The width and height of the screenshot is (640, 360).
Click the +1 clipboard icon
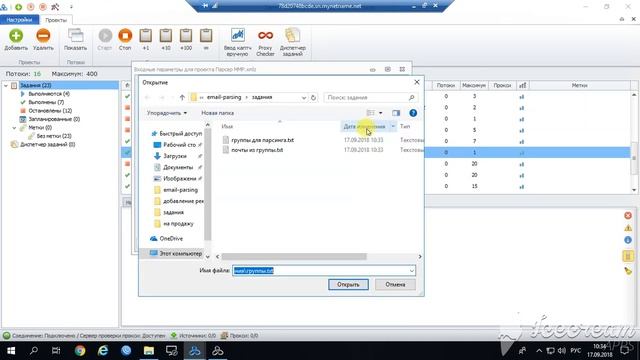(146, 36)
